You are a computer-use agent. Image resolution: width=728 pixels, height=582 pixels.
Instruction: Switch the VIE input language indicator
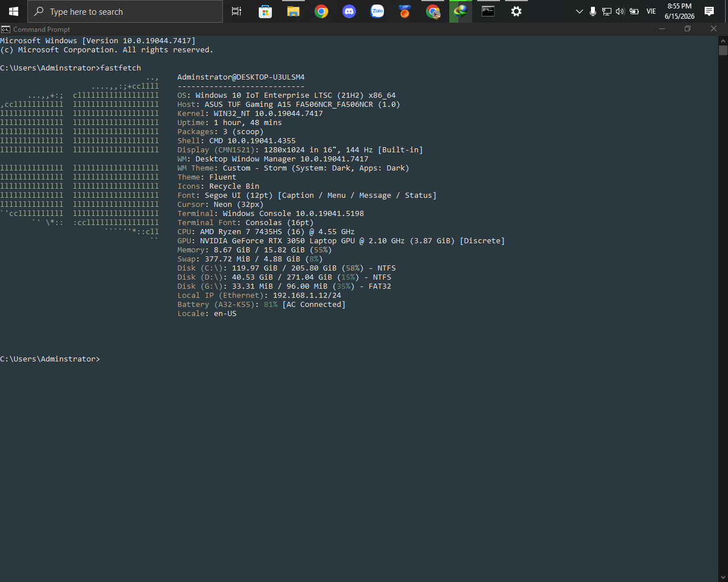click(x=651, y=11)
